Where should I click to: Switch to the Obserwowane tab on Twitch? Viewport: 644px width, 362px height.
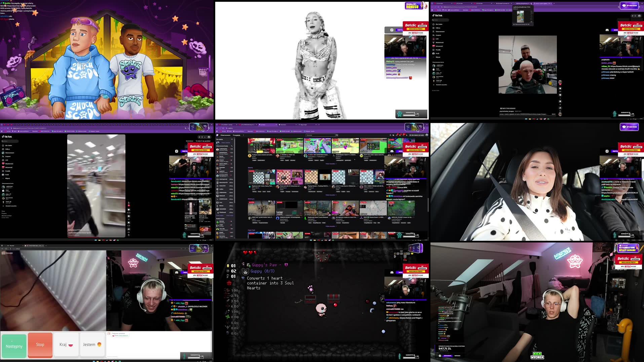[225, 135]
